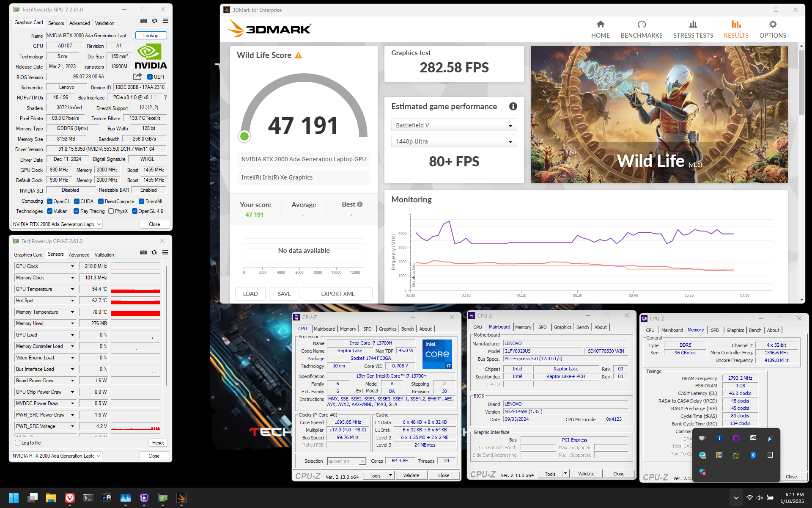812x508 pixels.
Task: Click the Bus Interface question mark in GPU-Z
Action: [165, 97]
